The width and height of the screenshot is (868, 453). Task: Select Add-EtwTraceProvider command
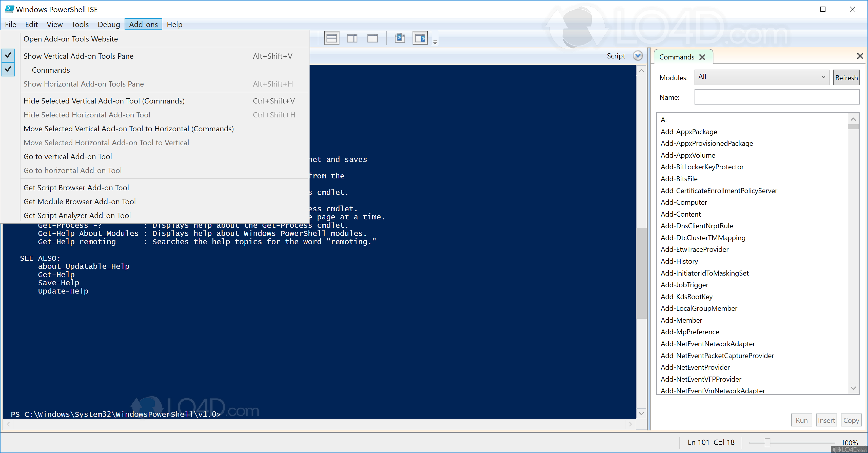[x=695, y=250]
